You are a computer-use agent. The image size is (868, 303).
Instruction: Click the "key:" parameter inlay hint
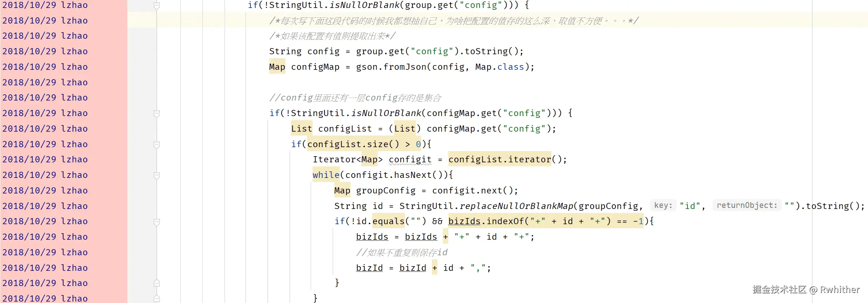pyautogui.click(x=663, y=206)
